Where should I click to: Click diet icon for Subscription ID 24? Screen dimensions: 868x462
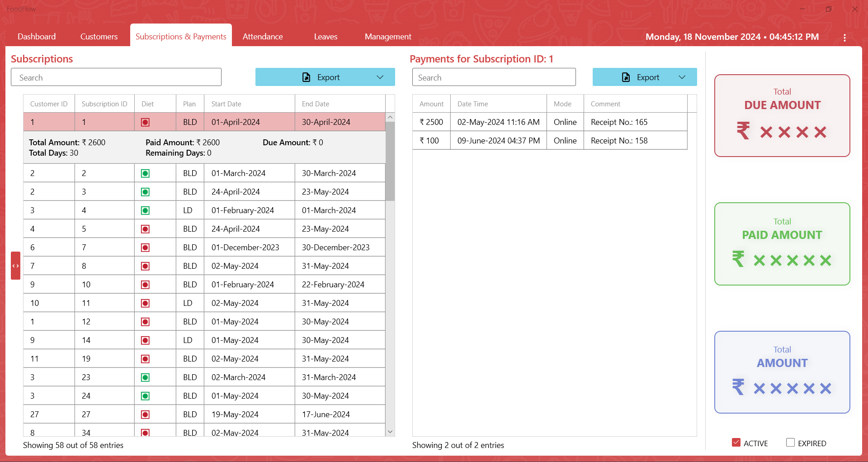(x=145, y=396)
